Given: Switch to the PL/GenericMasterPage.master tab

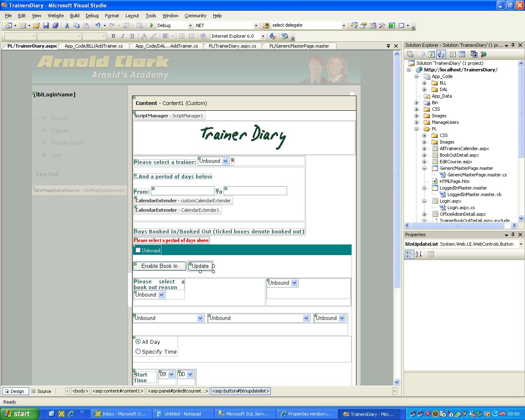Looking at the screenshot, I should coord(299,46).
